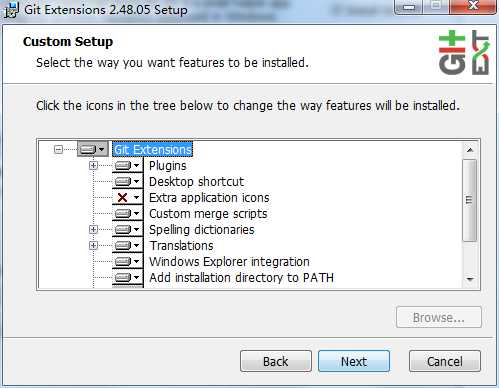Click the Add installation directory to PATH icon
The width and height of the screenshot is (499, 388).
pos(127,277)
